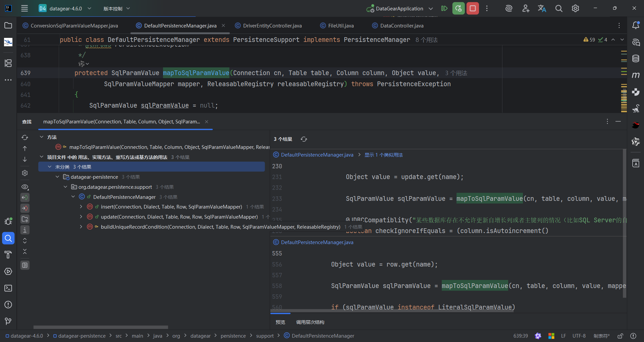Open the Notifications bell icon

(x=636, y=25)
